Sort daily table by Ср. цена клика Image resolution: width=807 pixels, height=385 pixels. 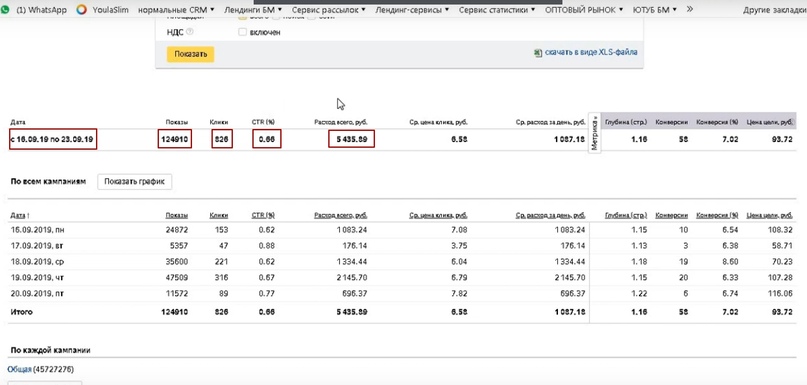click(x=438, y=215)
